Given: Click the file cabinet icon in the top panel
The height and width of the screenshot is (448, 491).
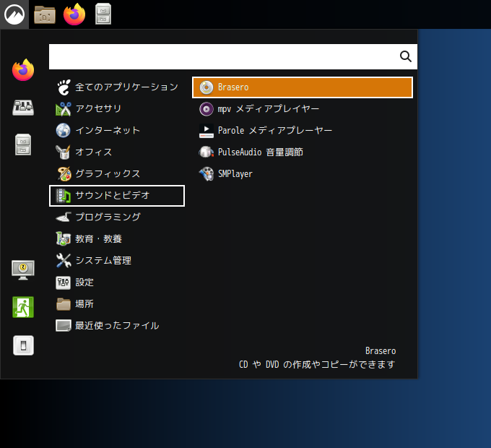Looking at the screenshot, I should pos(103,14).
